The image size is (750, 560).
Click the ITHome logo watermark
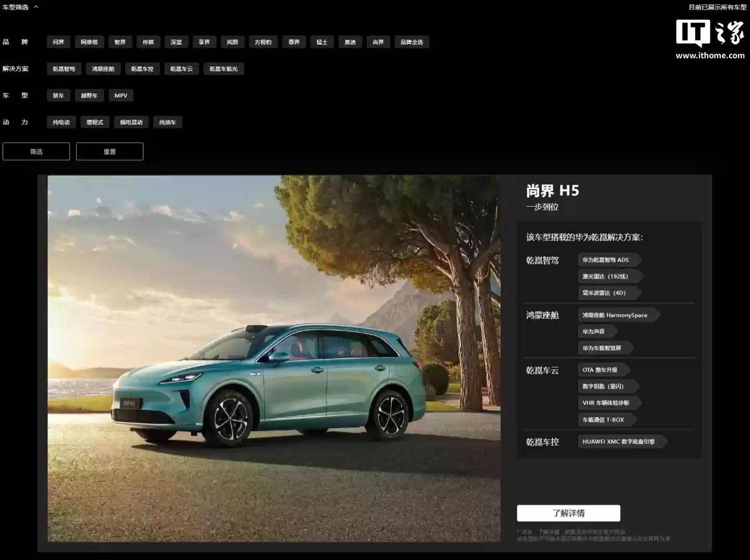[x=710, y=39]
